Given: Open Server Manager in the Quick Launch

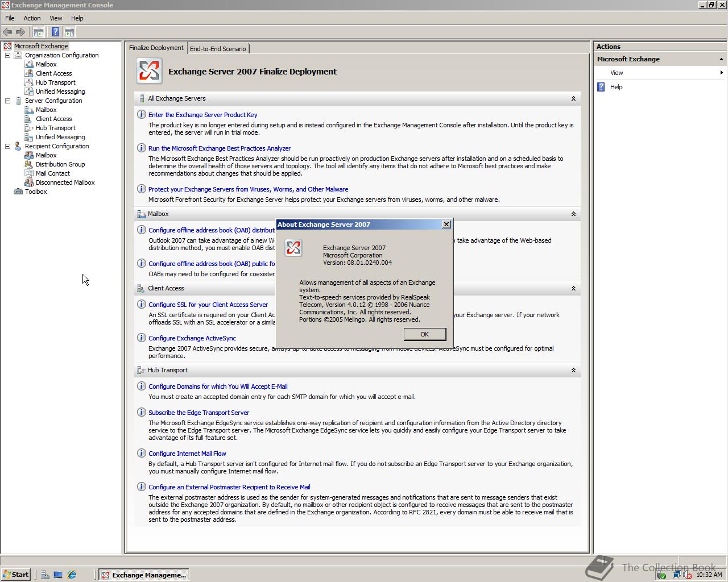Looking at the screenshot, I should click(x=44, y=575).
